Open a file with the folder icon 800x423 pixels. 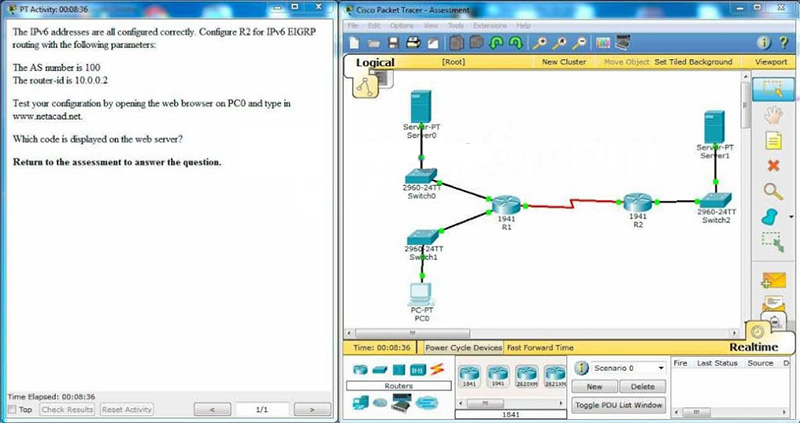(374, 44)
